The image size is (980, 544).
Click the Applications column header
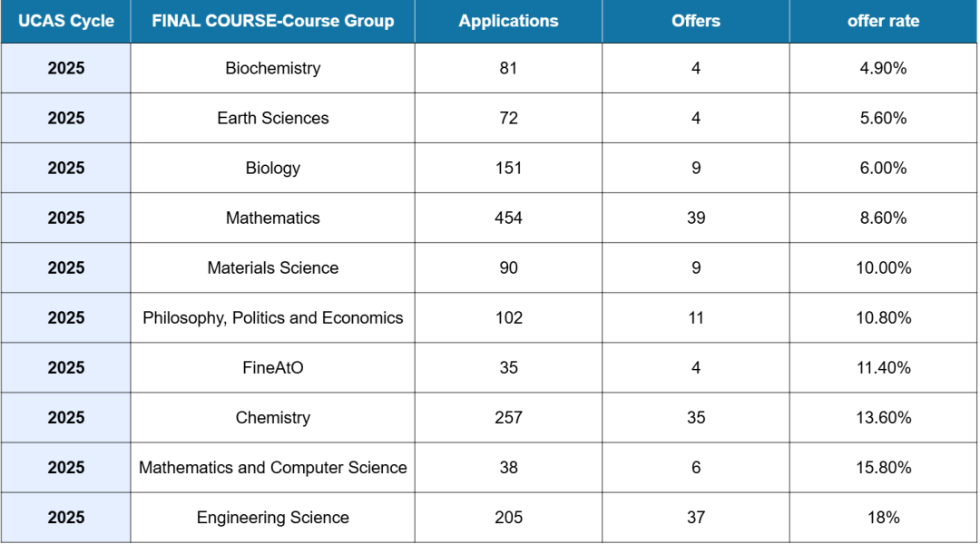point(508,21)
